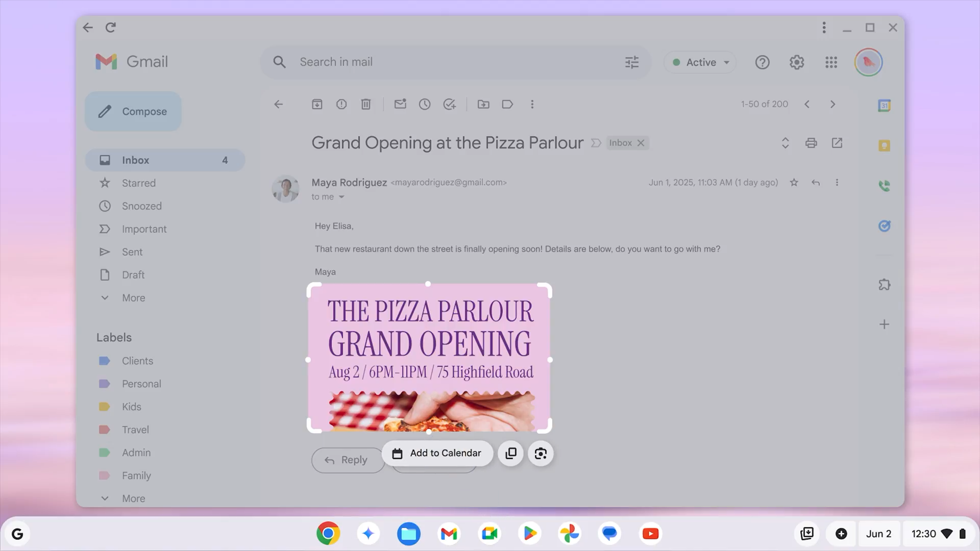Mark the email as unread

[400, 104]
